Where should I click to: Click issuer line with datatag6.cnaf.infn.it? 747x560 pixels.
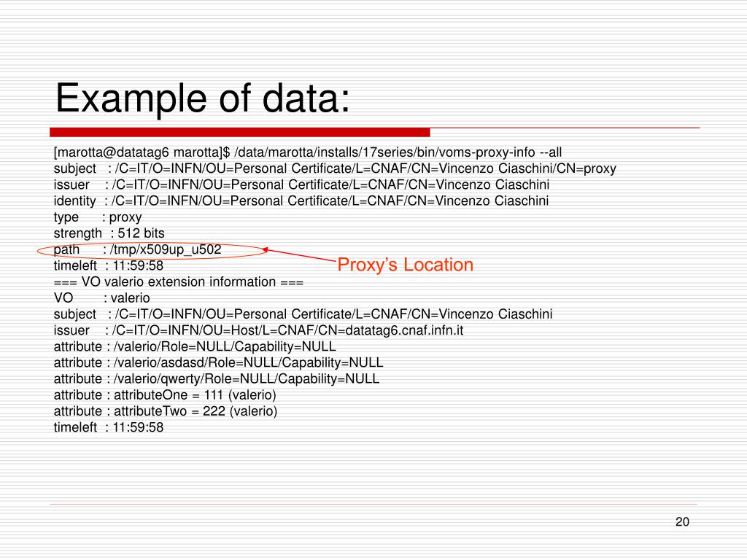click(259, 330)
